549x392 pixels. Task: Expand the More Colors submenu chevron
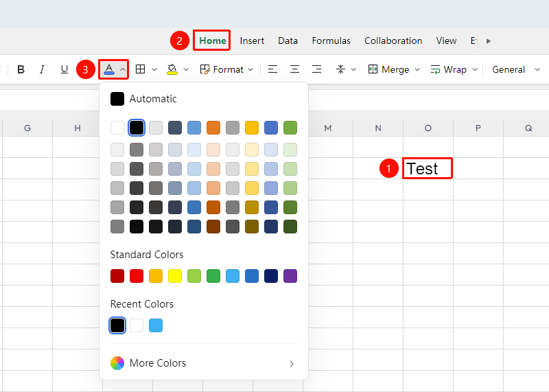(292, 364)
